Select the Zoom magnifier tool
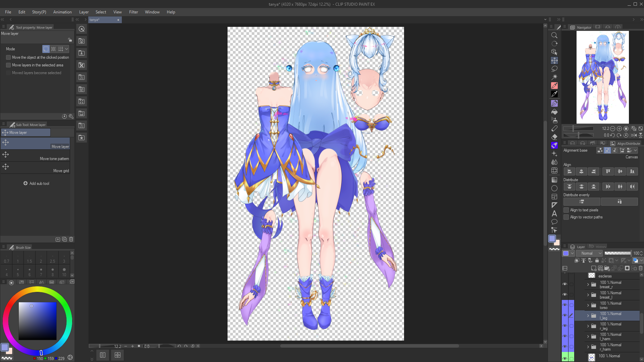644x362 pixels. point(554,35)
